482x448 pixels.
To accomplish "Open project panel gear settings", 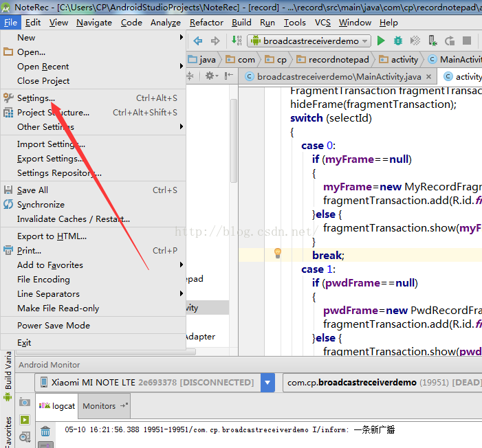I will click(x=211, y=76).
